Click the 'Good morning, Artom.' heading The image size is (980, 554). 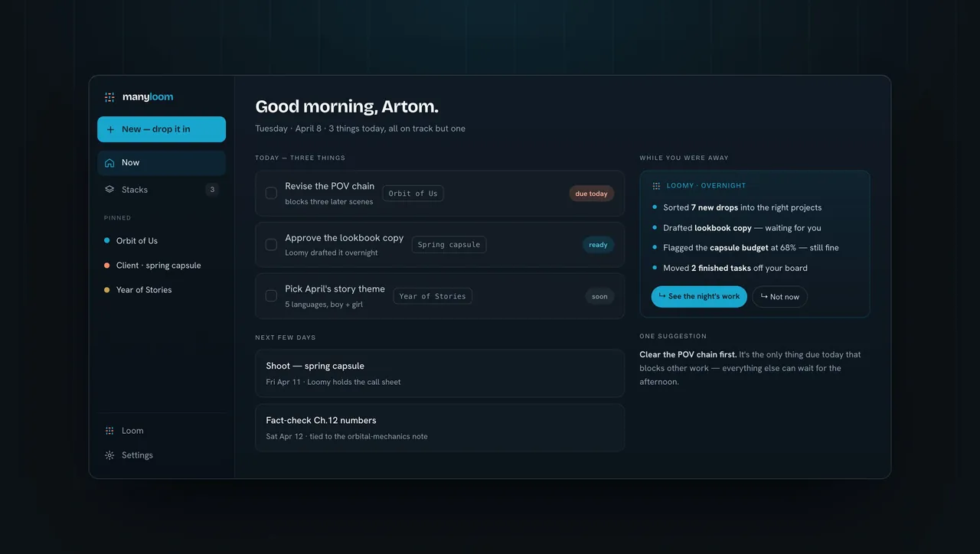click(x=347, y=107)
